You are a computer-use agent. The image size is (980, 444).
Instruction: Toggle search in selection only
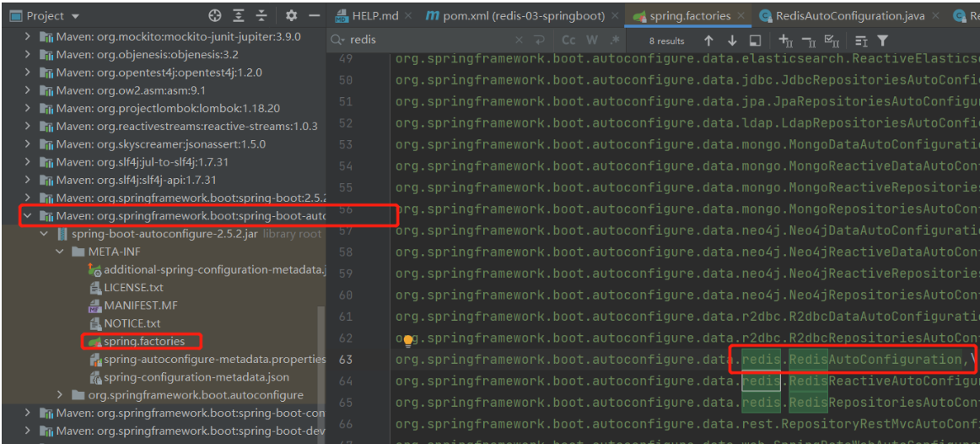point(755,41)
